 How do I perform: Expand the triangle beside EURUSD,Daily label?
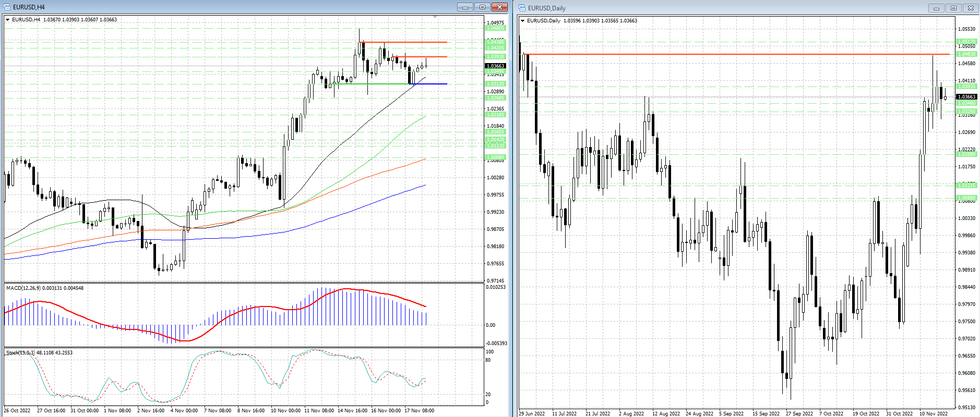[x=523, y=21]
